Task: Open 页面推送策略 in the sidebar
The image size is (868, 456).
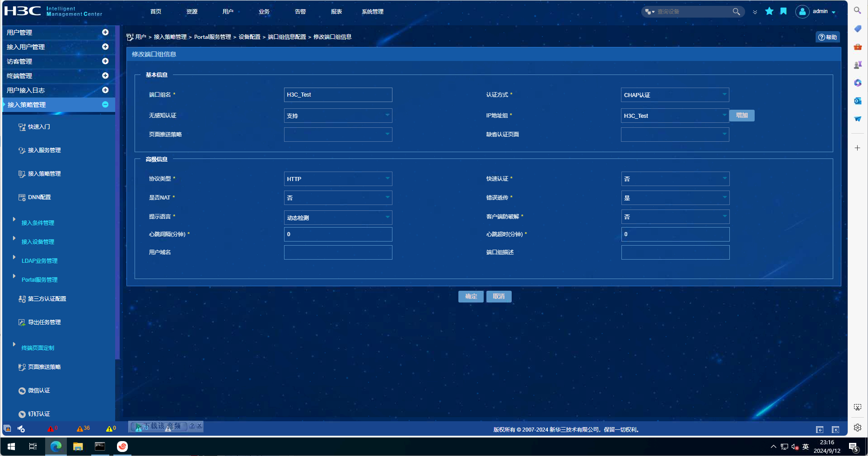Action: (x=44, y=367)
